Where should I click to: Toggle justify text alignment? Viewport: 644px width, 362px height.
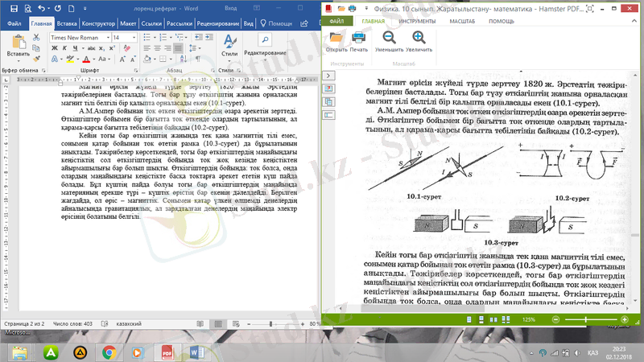coord(179,50)
